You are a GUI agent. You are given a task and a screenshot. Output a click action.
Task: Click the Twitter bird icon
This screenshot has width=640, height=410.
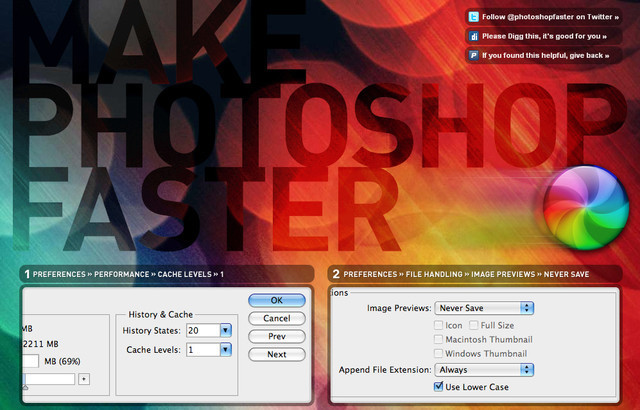pos(473,17)
